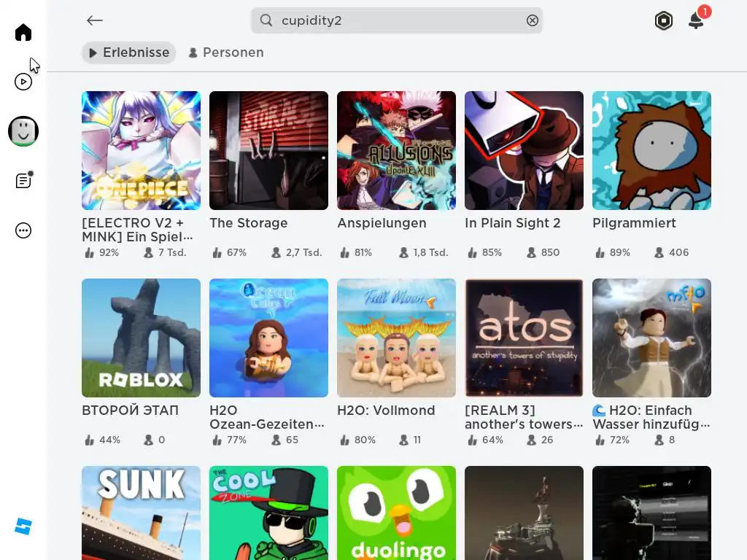Click the '2,7 Tsd.' player count
The height and width of the screenshot is (560, 747).
pyautogui.click(x=298, y=253)
